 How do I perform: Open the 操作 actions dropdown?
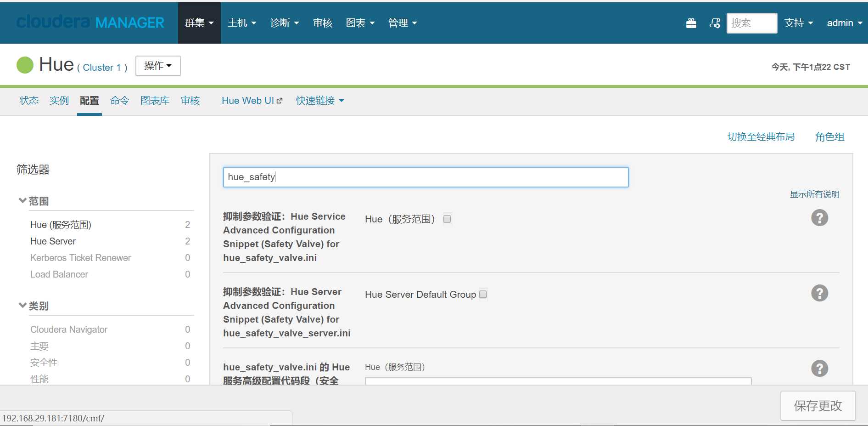tap(158, 66)
